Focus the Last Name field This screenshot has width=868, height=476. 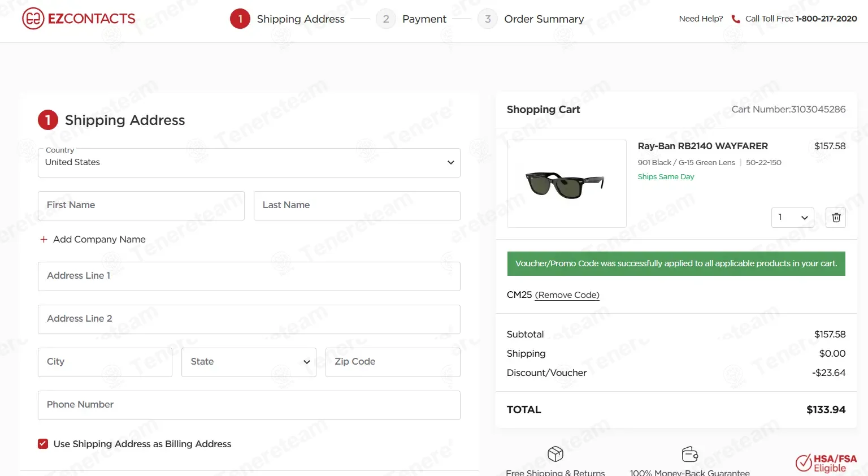(357, 206)
